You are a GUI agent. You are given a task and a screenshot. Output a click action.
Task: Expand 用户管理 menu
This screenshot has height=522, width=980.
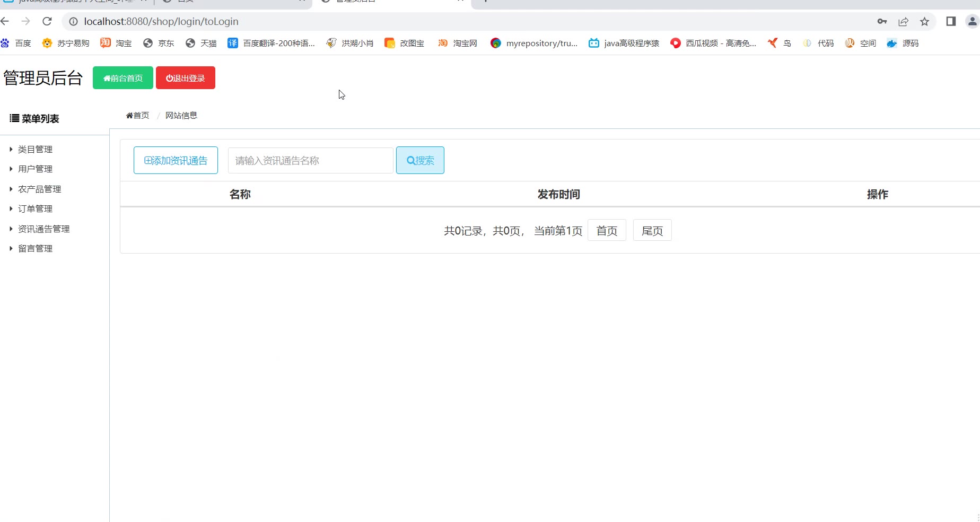pyautogui.click(x=35, y=169)
